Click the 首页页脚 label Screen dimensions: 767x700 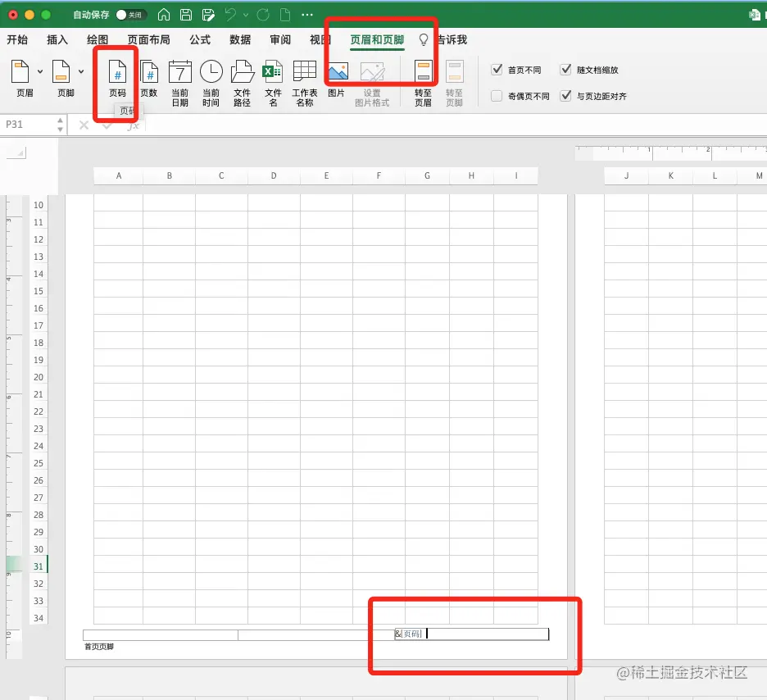(99, 647)
